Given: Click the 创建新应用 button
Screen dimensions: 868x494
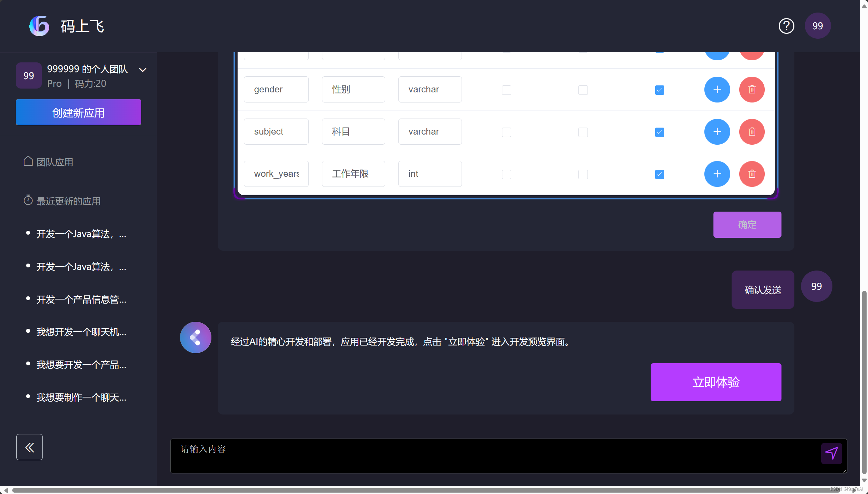Looking at the screenshot, I should (78, 112).
